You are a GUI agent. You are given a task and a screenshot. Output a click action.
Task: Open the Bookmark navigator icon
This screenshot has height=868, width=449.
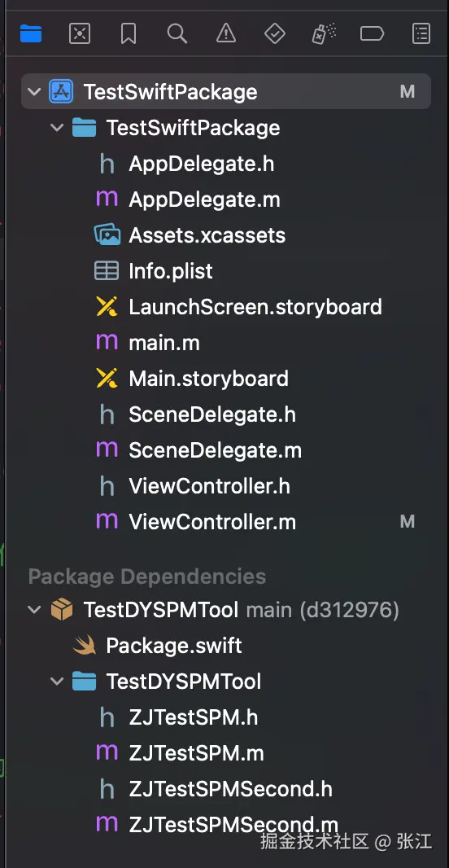pyautogui.click(x=129, y=33)
